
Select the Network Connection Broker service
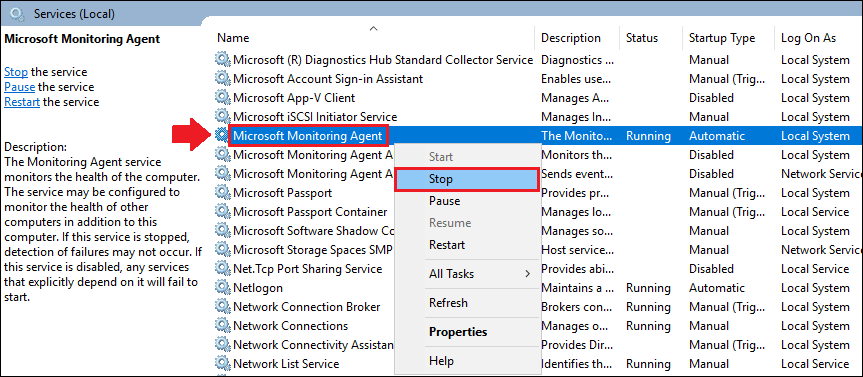point(307,307)
